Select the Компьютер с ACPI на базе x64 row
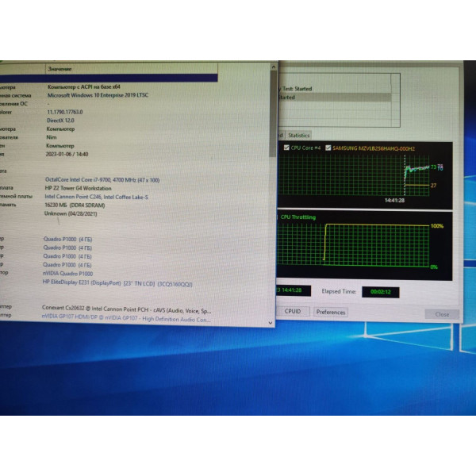This screenshot has width=476, height=476. pos(84,86)
